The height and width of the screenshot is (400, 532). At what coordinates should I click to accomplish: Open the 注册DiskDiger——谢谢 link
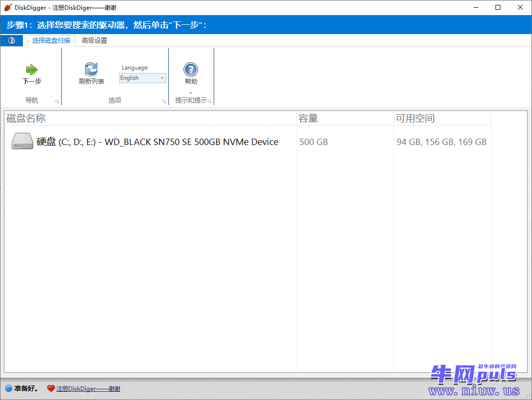pyautogui.click(x=88, y=388)
